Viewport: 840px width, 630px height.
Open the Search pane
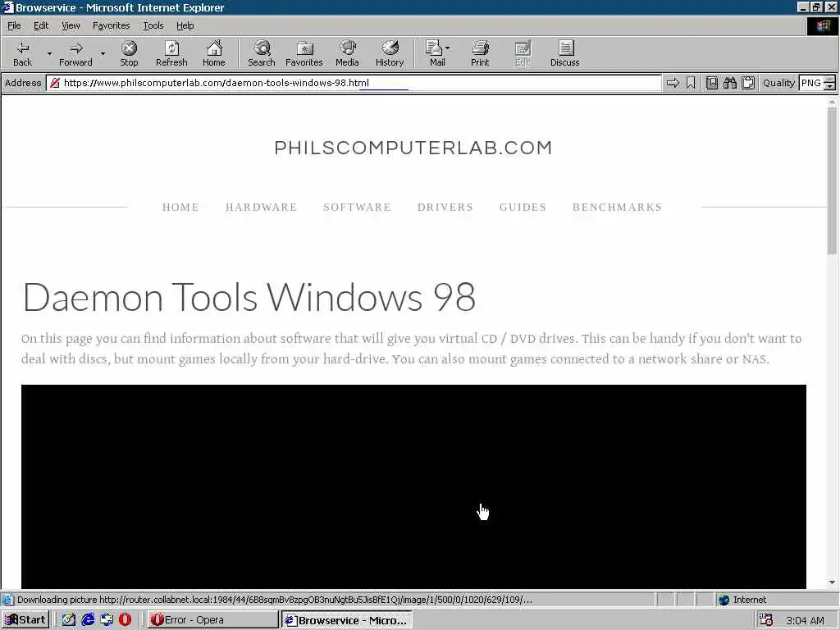pyautogui.click(x=262, y=53)
